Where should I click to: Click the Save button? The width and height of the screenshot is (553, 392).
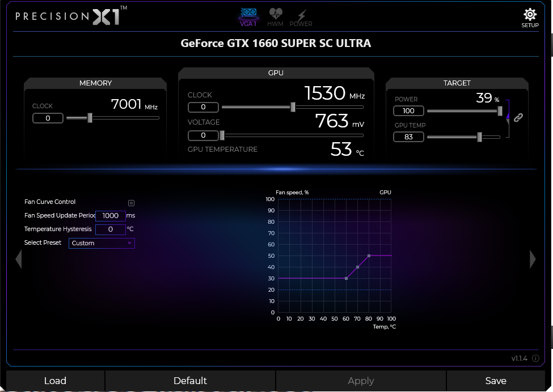point(496,381)
